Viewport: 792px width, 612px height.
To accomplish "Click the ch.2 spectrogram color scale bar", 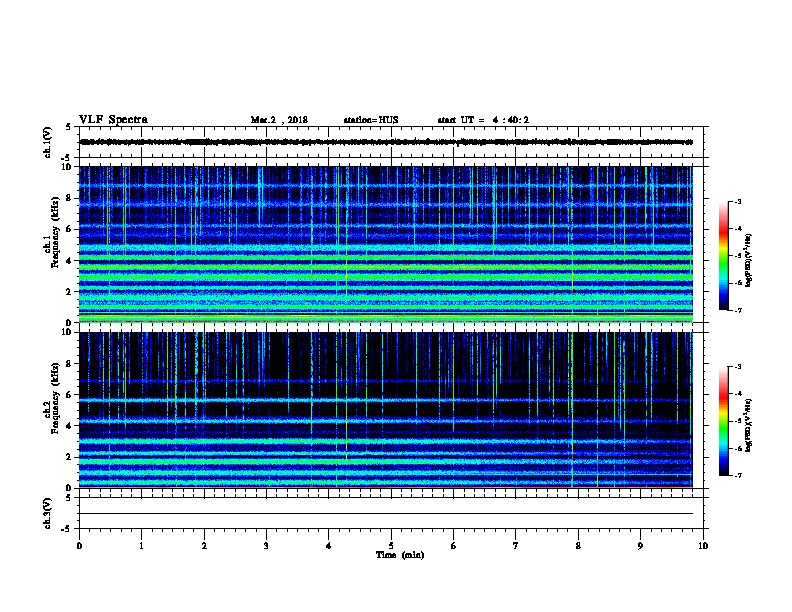I will click(723, 421).
